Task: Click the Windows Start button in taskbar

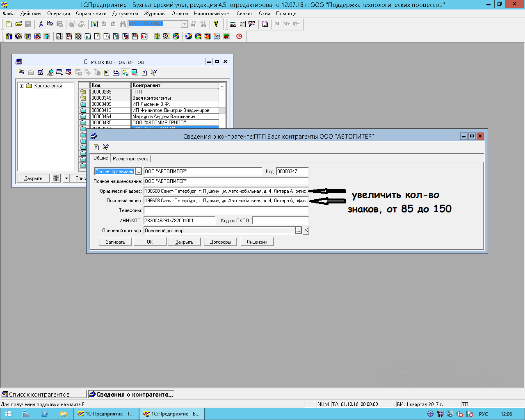Action: (8, 414)
